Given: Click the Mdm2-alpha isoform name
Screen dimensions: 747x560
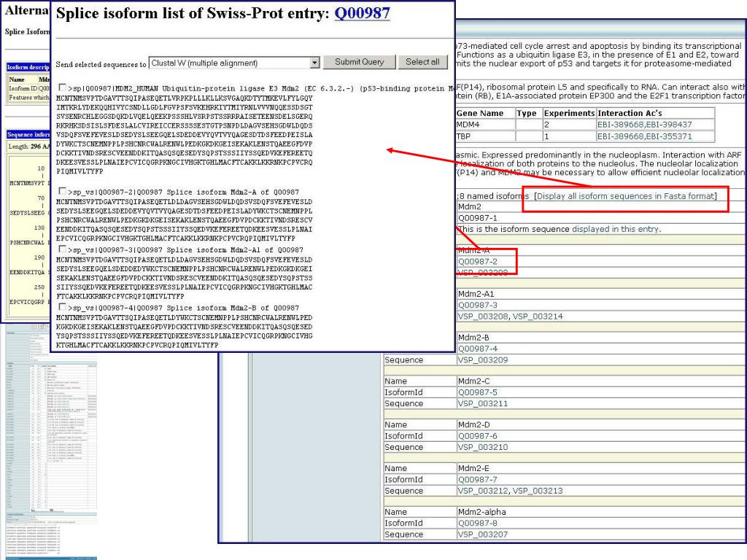Looking at the screenshot, I should 481,512.
